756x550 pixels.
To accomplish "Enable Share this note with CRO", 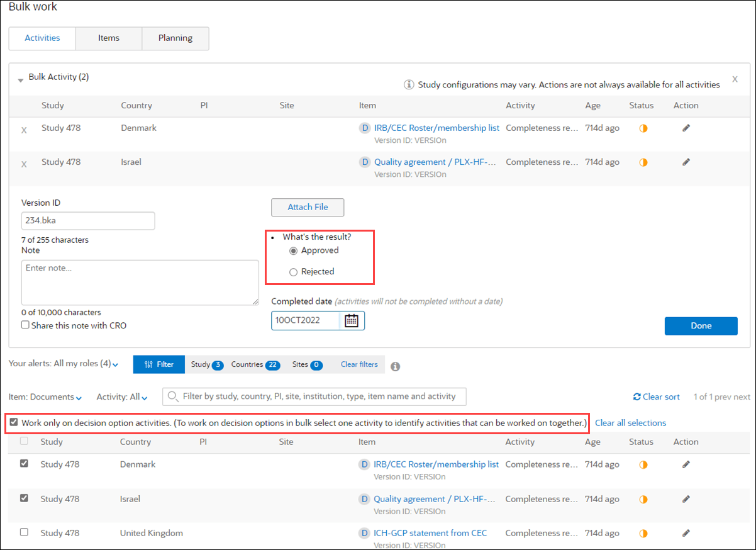I will [25, 324].
